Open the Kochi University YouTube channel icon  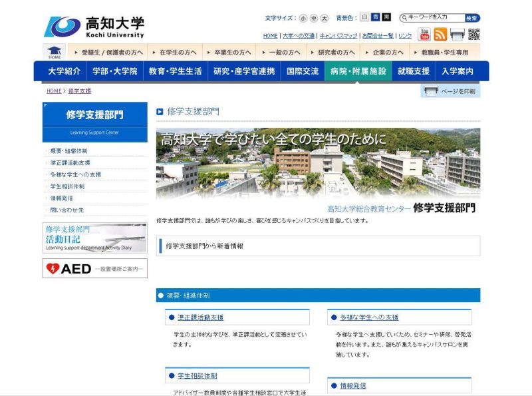(x=424, y=34)
